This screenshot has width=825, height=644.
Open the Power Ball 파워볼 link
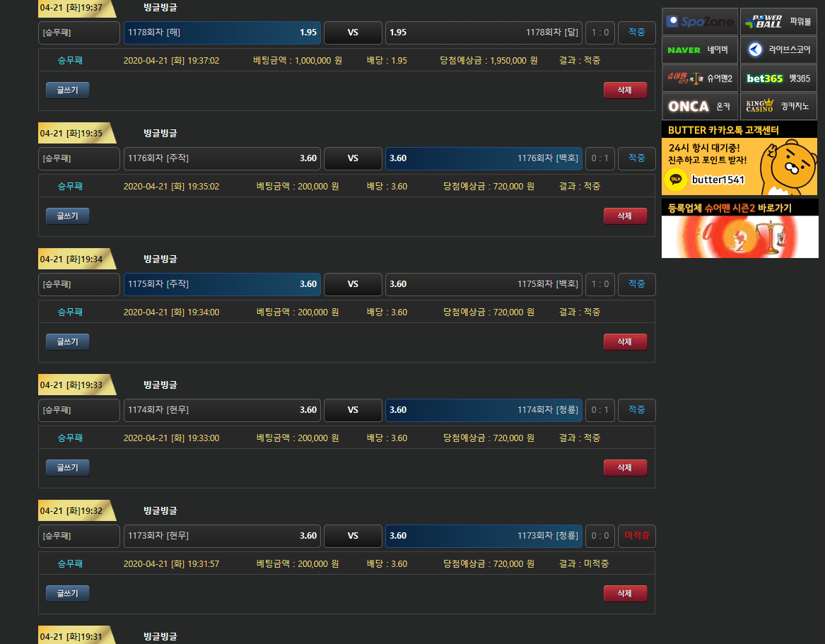coord(778,22)
